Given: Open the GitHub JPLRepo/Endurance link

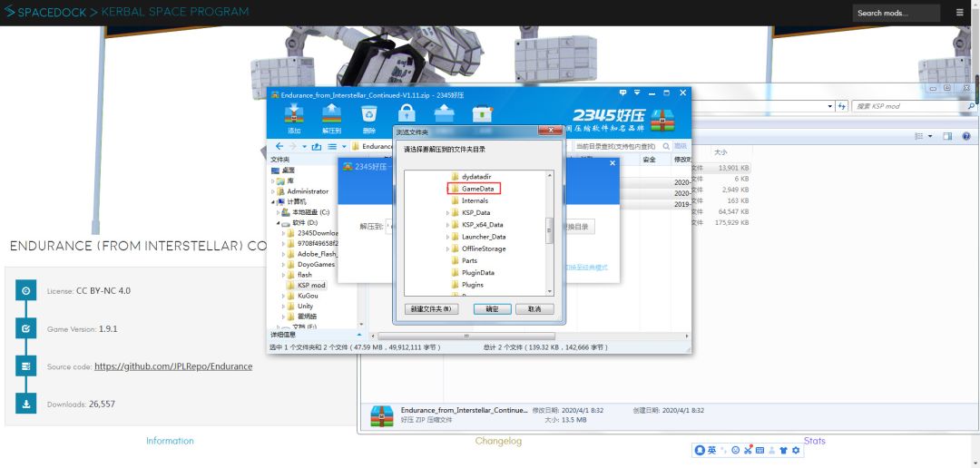Looking at the screenshot, I should [173, 366].
